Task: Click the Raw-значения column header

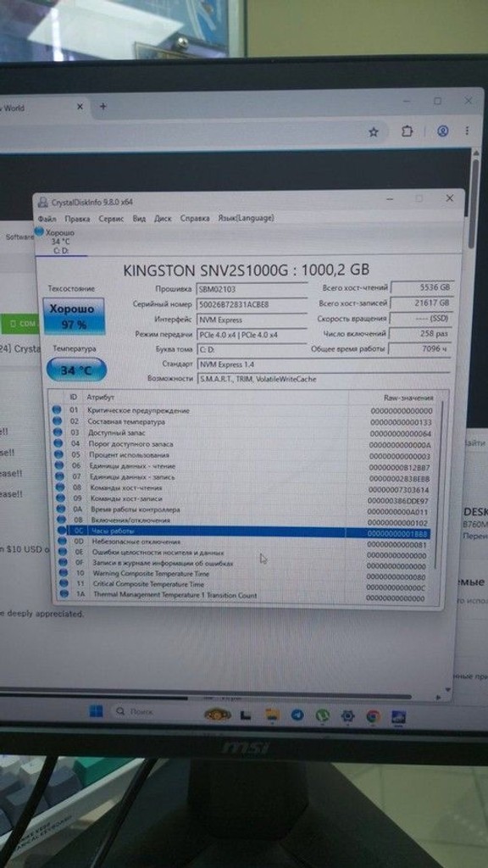Action: click(409, 398)
